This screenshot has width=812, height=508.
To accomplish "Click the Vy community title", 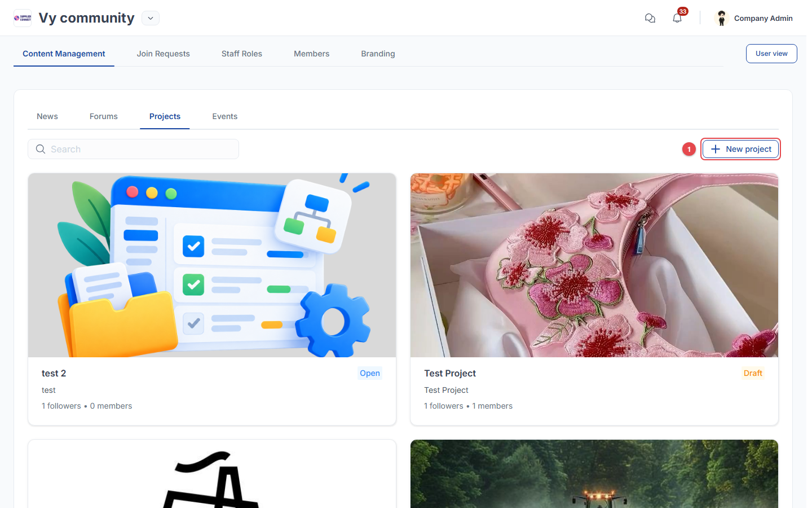I will pos(87,18).
